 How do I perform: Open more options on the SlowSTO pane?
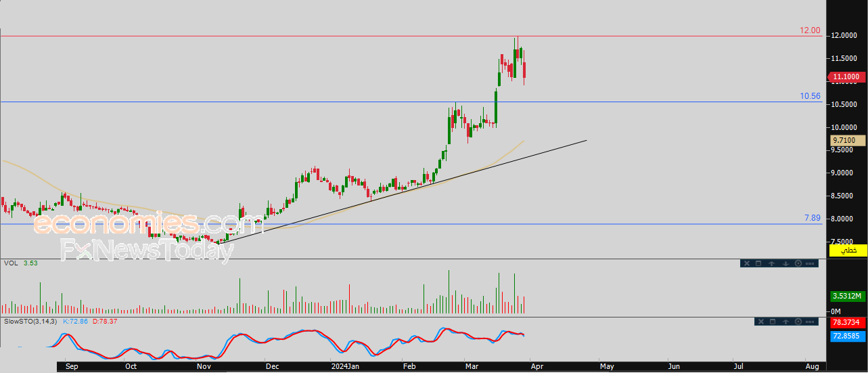(x=810, y=322)
